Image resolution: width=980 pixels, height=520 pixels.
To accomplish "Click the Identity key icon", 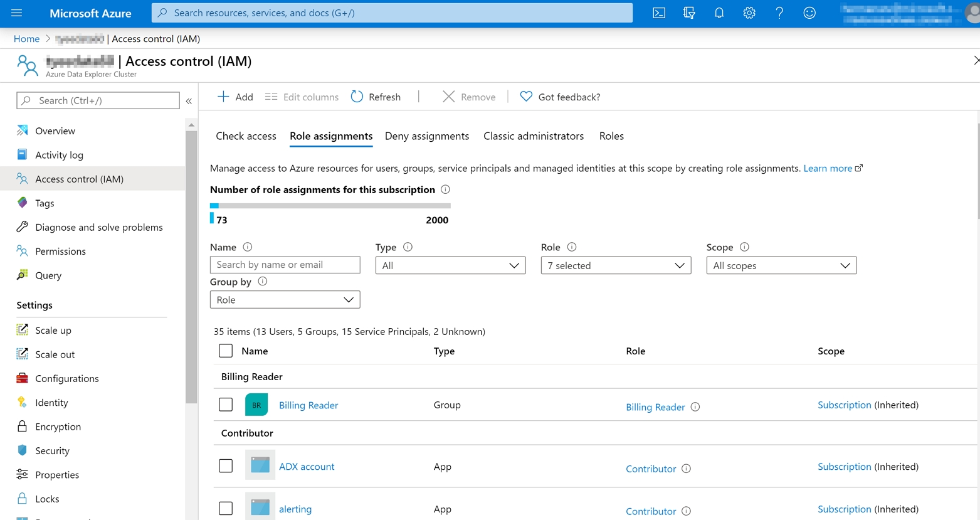I will [x=23, y=402].
